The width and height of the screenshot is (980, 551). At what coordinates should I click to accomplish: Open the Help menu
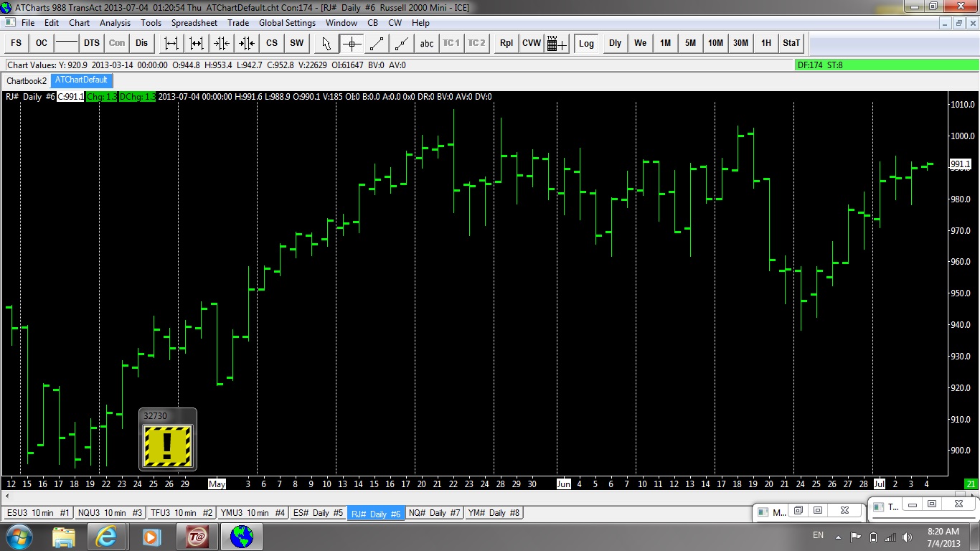(421, 23)
